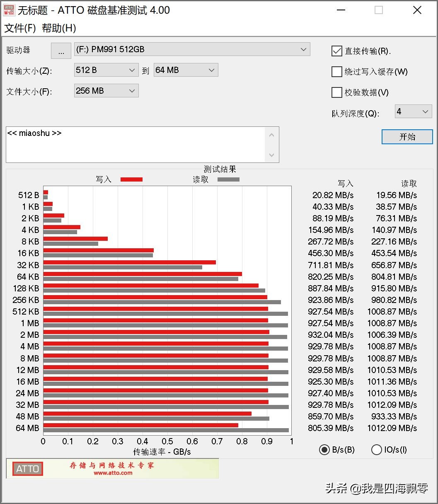Screen dimensions: 438x504
Task: Click the red 写入 legend swatch
Action: [131, 179]
